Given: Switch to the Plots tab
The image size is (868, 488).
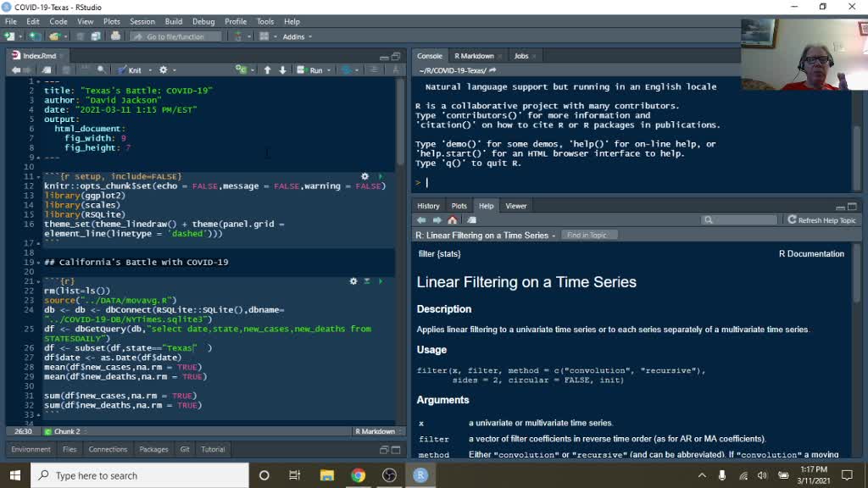Looking at the screenshot, I should (459, 206).
